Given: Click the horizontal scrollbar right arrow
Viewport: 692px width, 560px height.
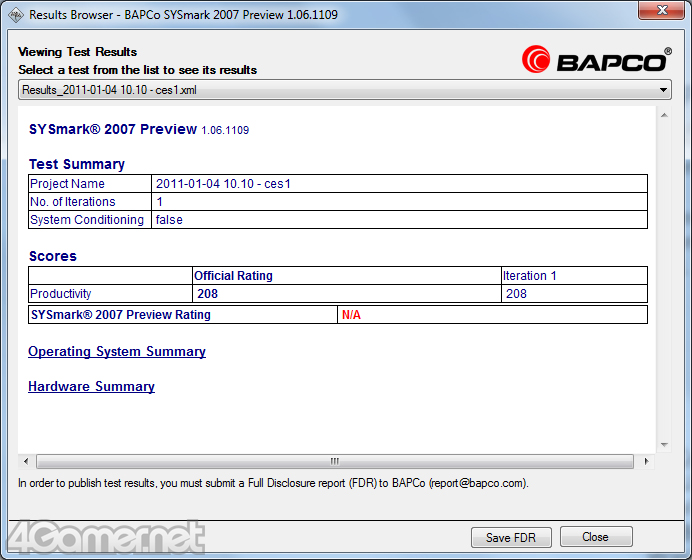Looking at the screenshot, I should (647, 462).
